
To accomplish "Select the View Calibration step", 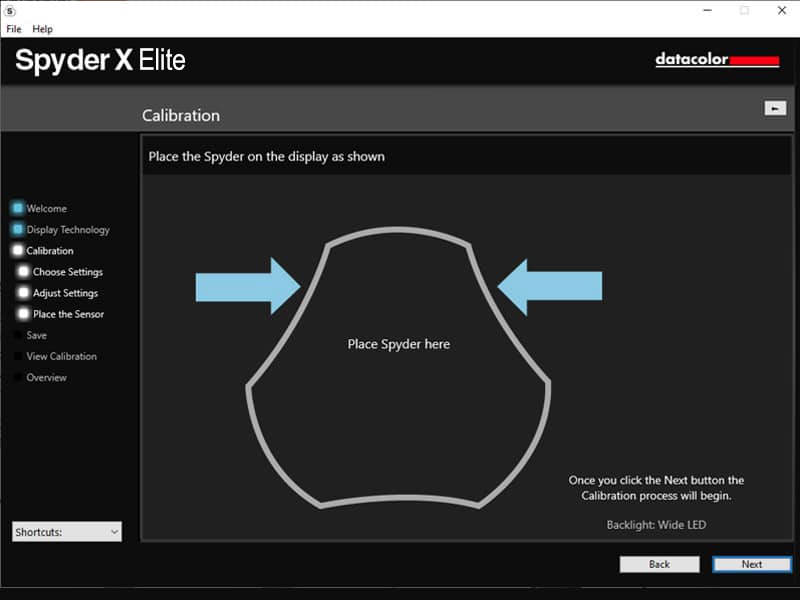I will [x=61, y=356].
